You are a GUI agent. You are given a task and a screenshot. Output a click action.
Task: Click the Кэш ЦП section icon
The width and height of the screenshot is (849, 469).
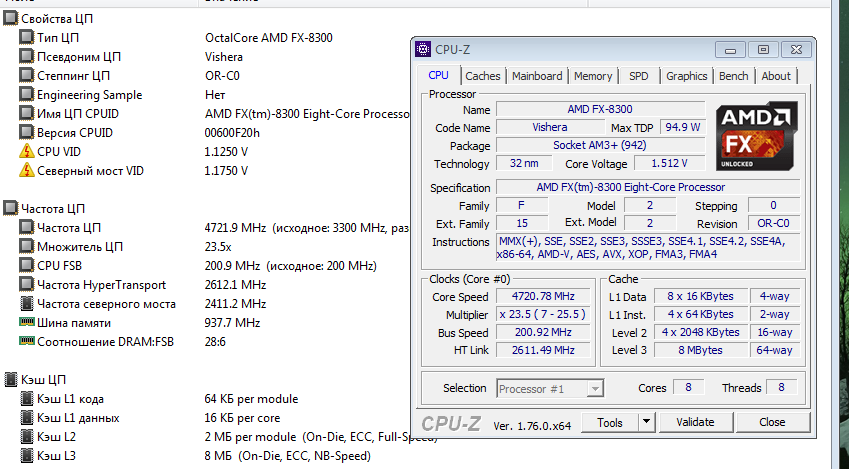[x=10, y=380]
